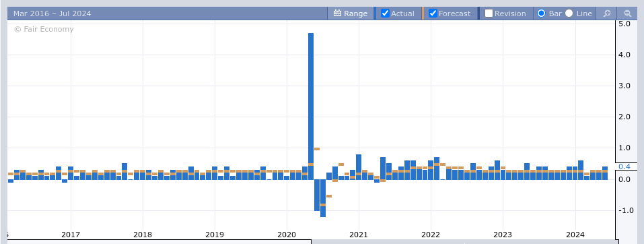Click the 2024 year axis label
Image resolution: width=644 pixels, height=244 pixels.
(x=575, y=235)
